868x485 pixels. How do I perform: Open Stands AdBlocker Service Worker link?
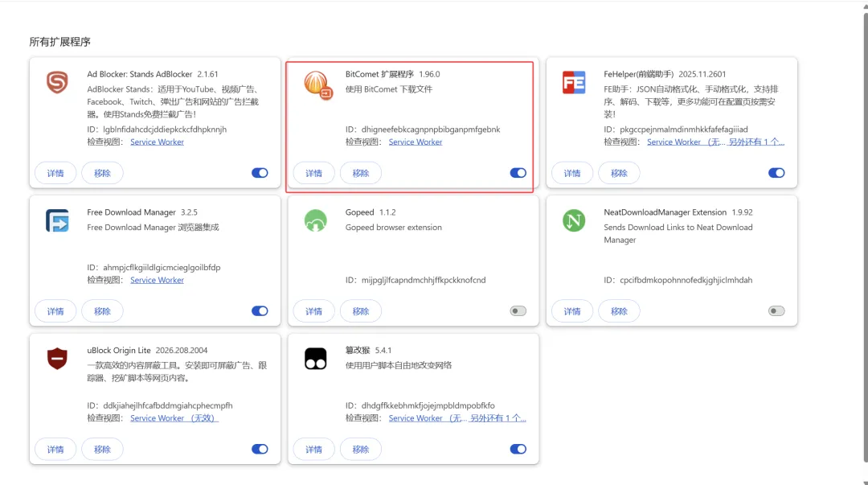click(x=157, y=142)
